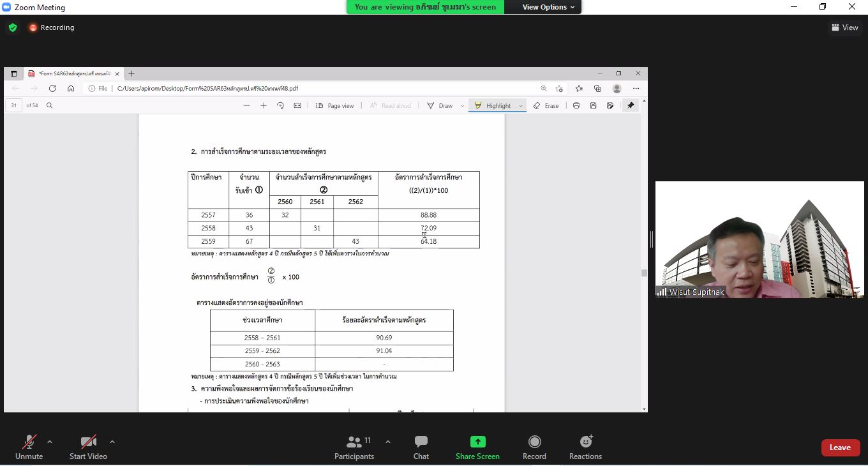The width and height of the screenshot is (868, 466).
Task: Click the address bar file path
Action: point(207,89)
